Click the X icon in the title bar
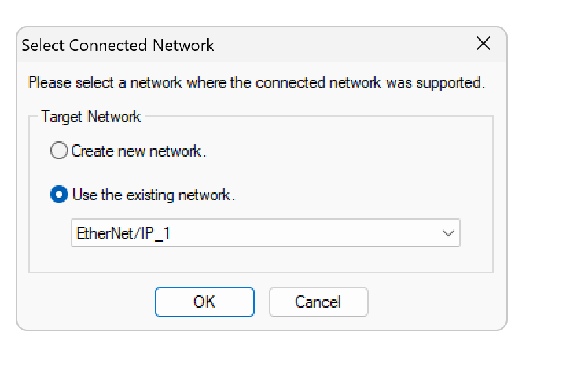This screenshot has height=392, width=570. tap(483, 45)
